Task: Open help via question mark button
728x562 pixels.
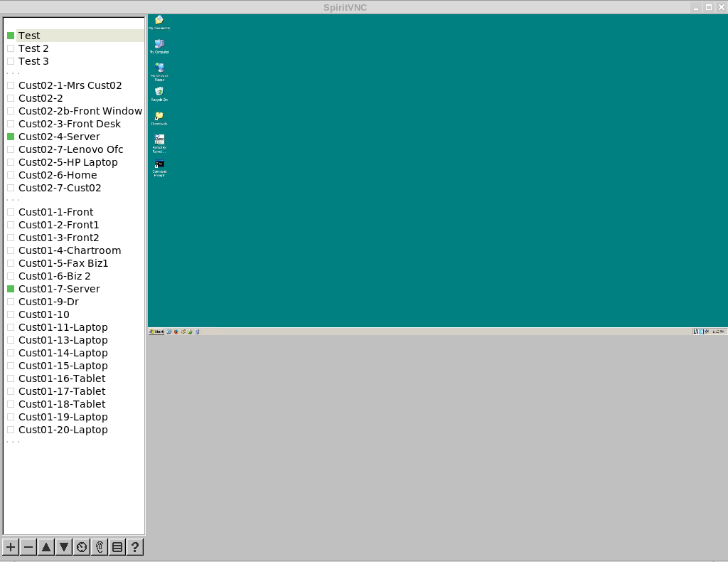Action: pos(134,547)
